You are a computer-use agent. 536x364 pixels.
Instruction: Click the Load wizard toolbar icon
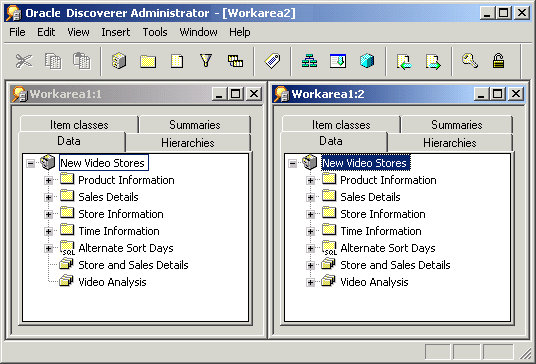click(x=338, y=61)
